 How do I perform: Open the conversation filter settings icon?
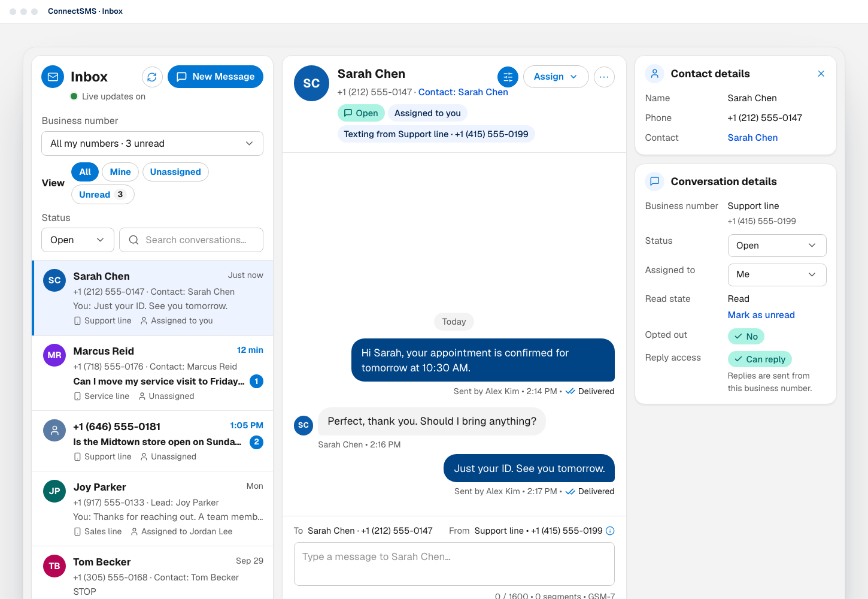pyautogui.click(x=508, y=77)
